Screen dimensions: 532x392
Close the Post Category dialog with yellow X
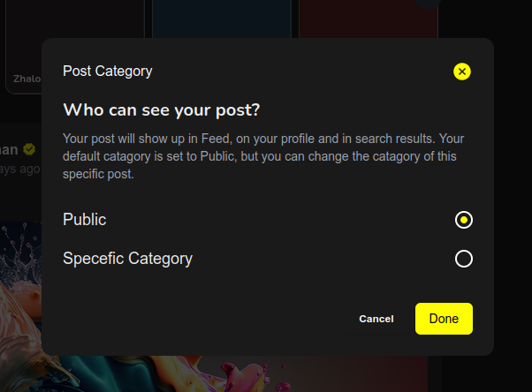click(462, 72)
